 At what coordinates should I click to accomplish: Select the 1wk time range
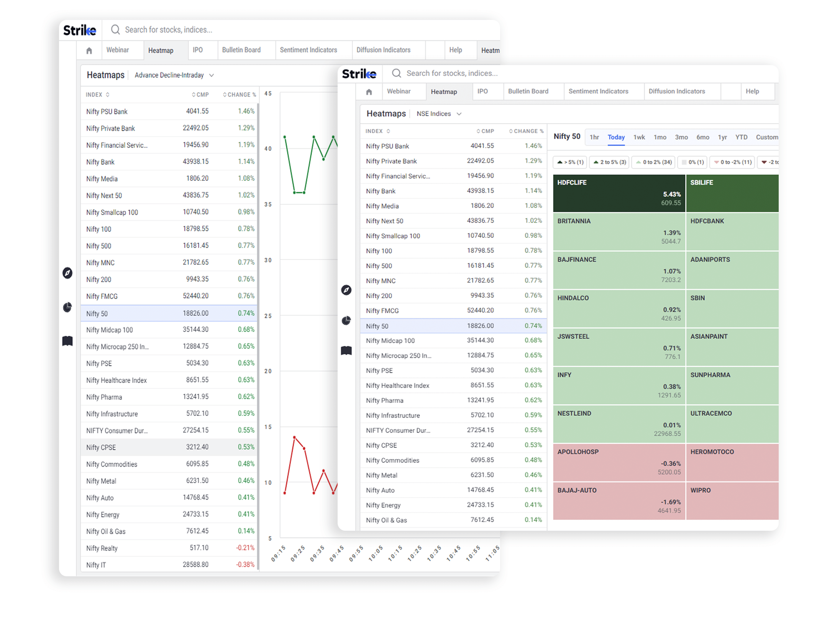[639, 137]
